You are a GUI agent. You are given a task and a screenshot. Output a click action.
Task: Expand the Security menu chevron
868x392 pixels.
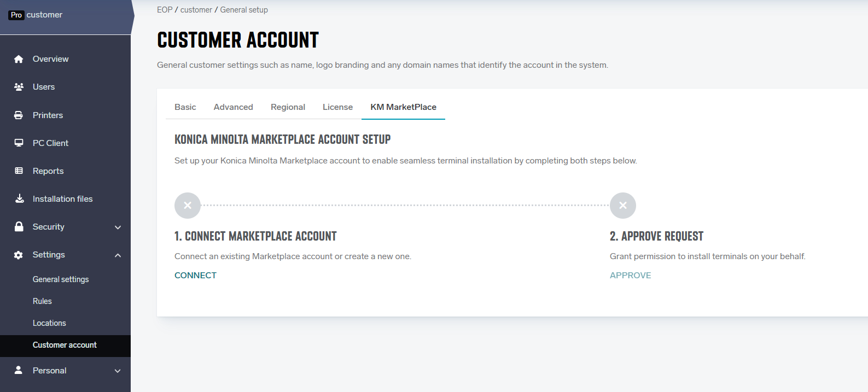[118, 227]
